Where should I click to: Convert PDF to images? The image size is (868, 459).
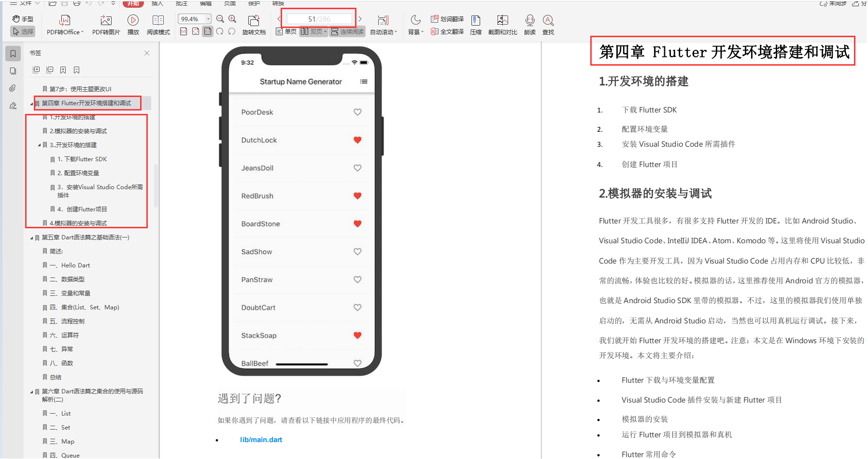(x=106, y=25)
